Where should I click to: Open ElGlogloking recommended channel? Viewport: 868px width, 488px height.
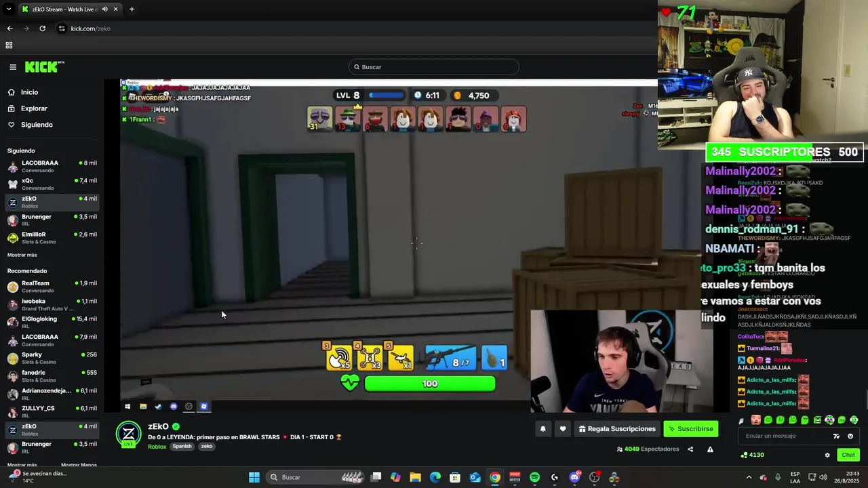pos(52,322)
